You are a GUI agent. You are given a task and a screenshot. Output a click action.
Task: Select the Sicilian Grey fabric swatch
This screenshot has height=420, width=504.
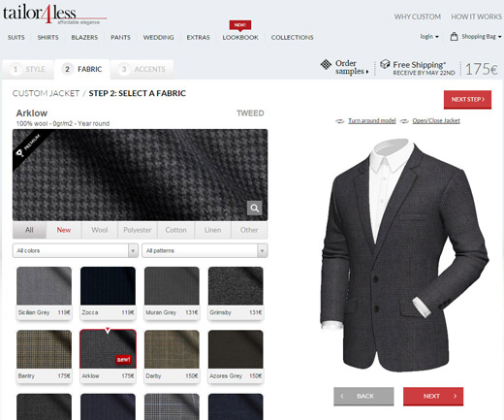(x=44, y=293)
